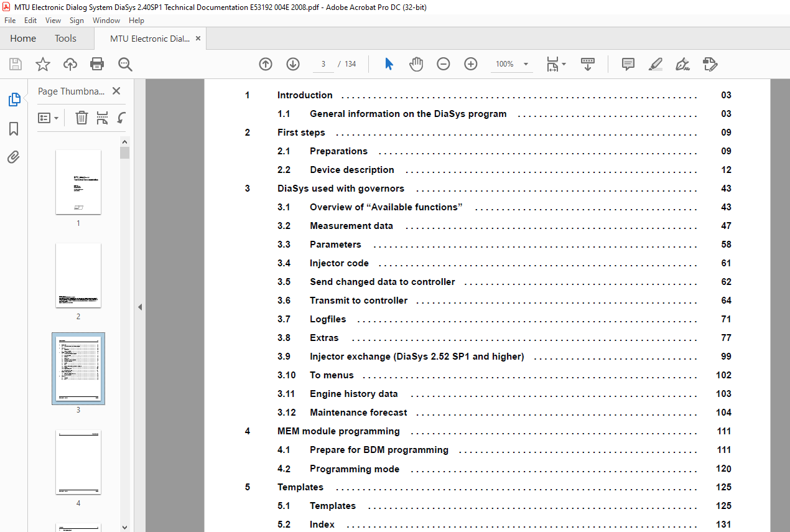Click the Transmit to controller entry

point(359,301)
